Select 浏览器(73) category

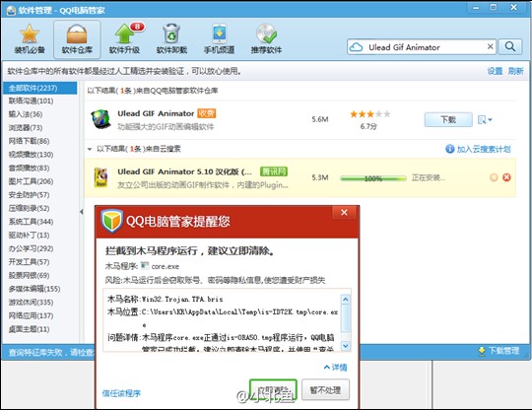[26, 127]
